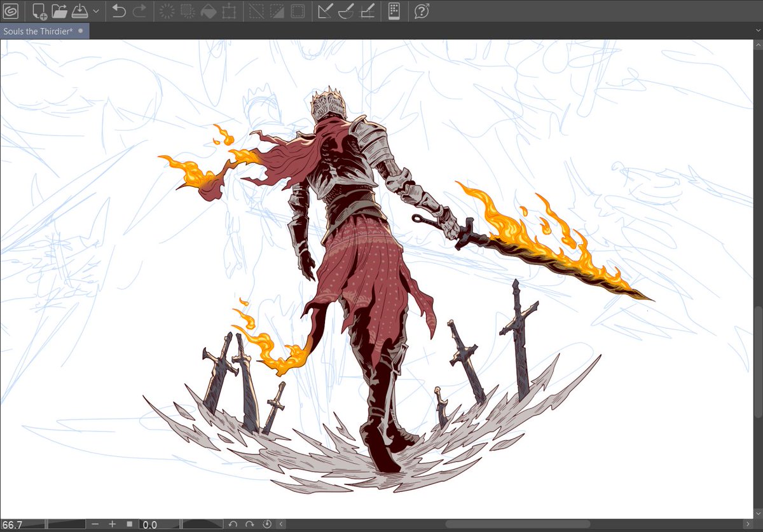Click Invert selected area icon

(277, 10)
